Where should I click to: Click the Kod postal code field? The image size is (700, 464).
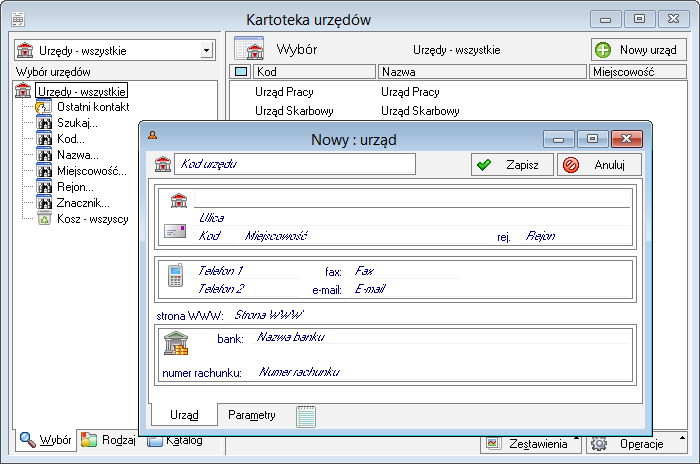215,236
